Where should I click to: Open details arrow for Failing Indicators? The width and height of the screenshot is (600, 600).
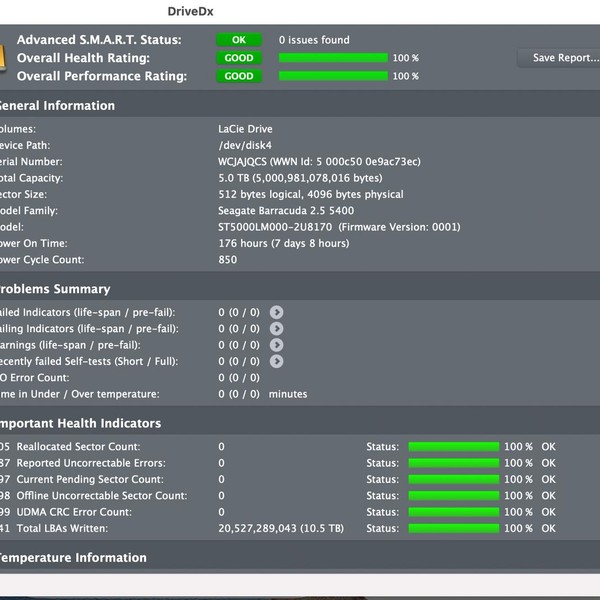pos(276,328)
